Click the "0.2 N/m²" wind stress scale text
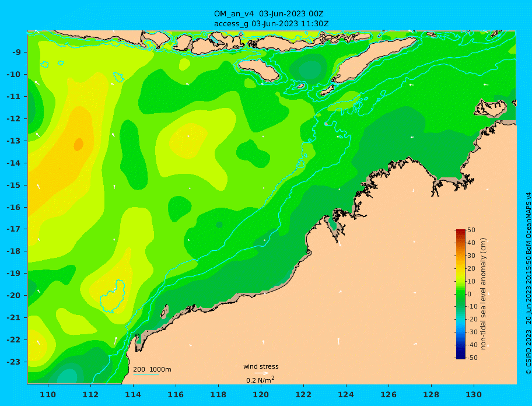Viewport: 532px width, 406px height. tap(260, 380)
